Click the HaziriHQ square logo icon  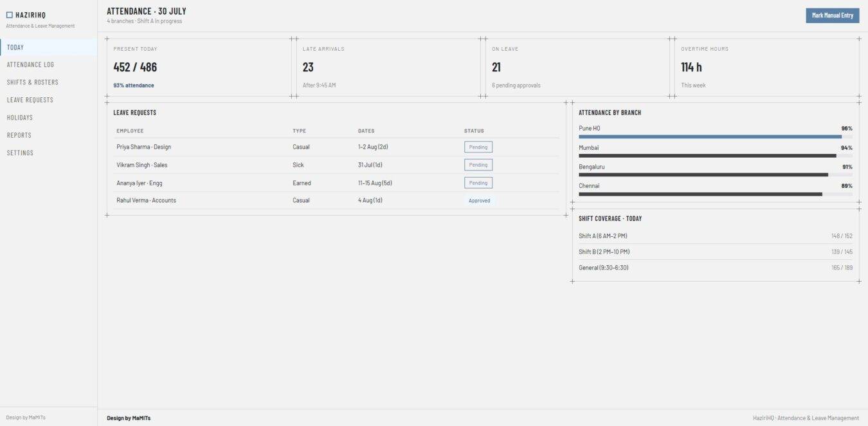coord(10,15)
